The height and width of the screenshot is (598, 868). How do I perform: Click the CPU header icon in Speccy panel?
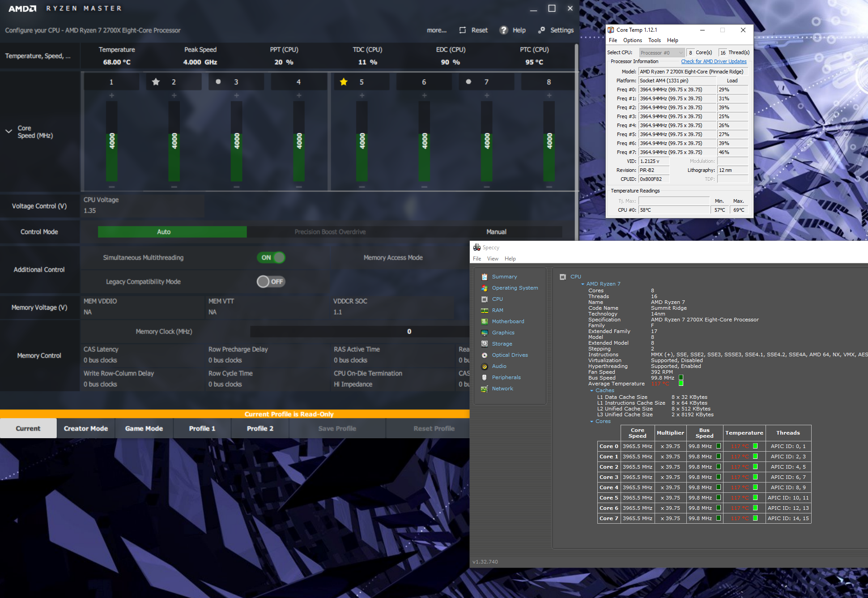(x=563, y=277)
